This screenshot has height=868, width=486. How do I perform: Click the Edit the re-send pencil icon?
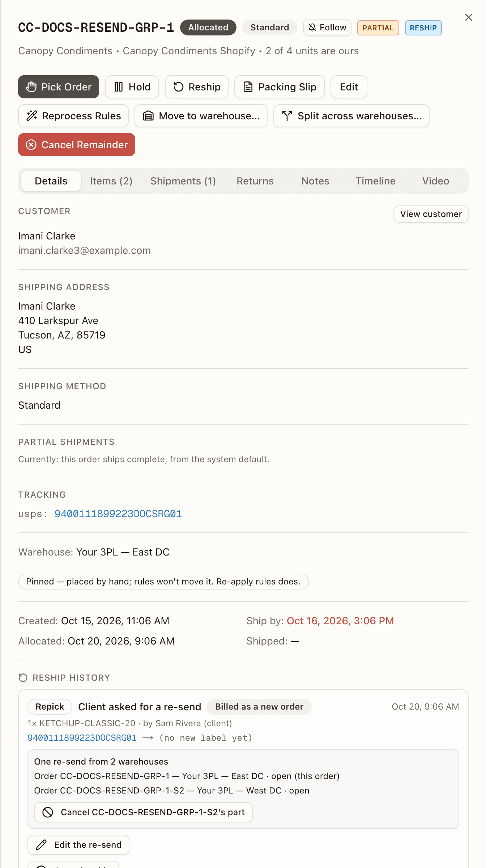click(x=41, y=845)
